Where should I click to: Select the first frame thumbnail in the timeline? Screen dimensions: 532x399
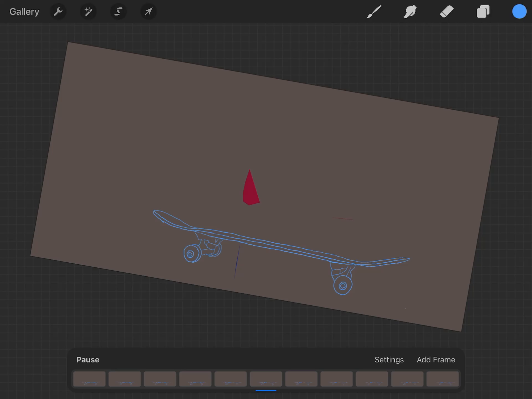89,379
